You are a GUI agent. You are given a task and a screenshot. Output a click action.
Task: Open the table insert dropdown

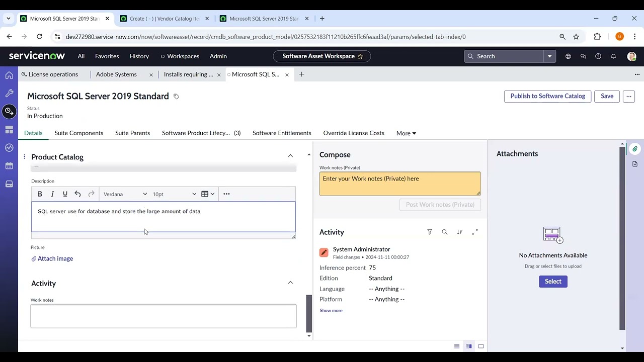click(x=208, y=194)
